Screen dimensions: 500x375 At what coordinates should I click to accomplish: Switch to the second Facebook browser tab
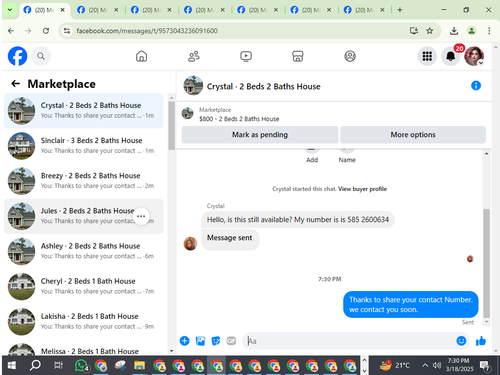[97, 10]
